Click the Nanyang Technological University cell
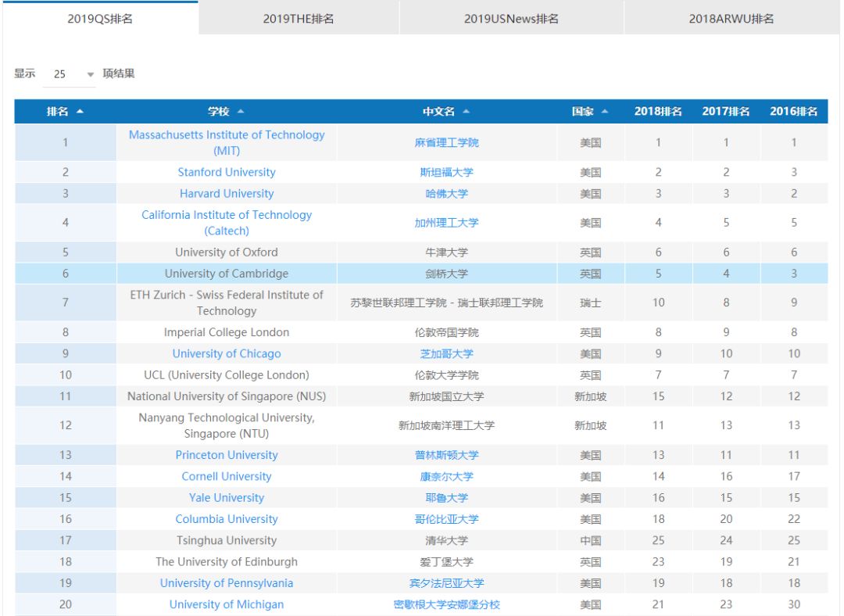 pyautogui.click(x=227, y=425)
